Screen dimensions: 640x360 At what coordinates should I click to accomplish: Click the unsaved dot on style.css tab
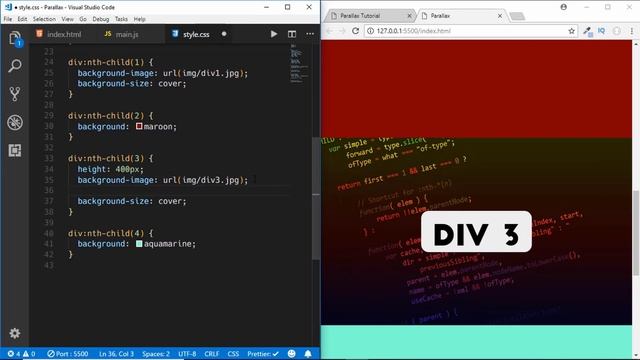(x=224, y=34)
